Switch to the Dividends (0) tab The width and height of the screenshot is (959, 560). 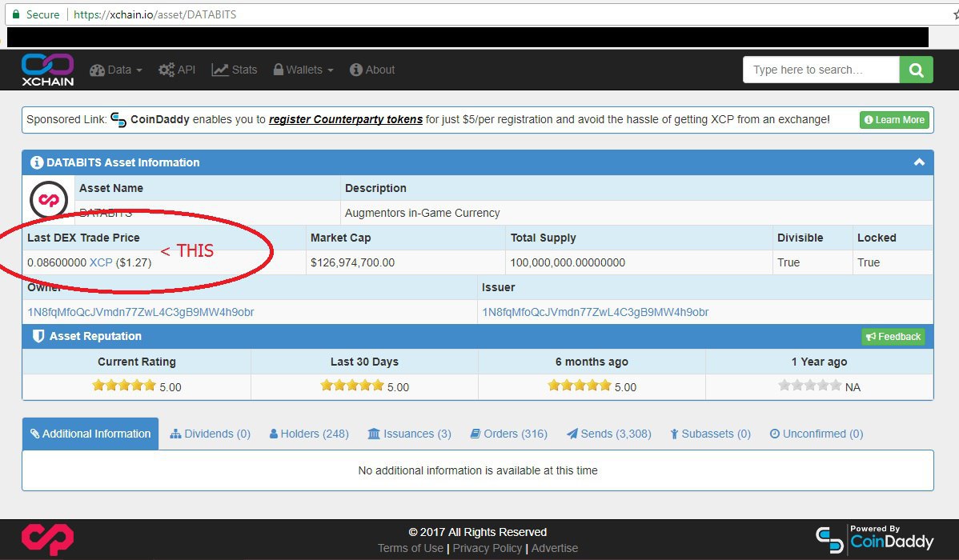point(211,434)
